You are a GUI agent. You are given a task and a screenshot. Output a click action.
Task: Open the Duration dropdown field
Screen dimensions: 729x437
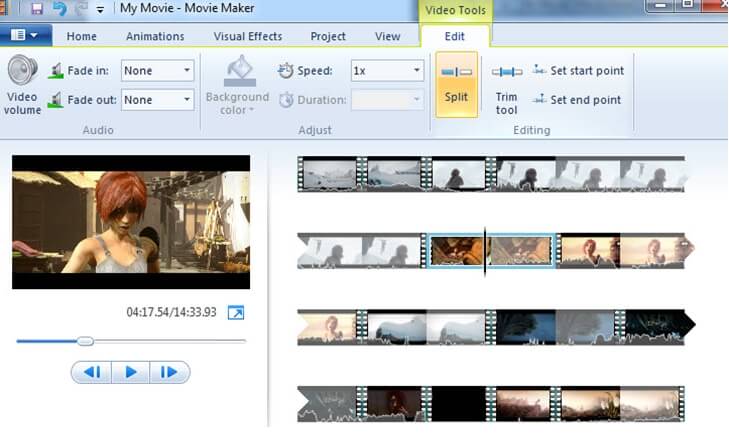coord(387,99)
